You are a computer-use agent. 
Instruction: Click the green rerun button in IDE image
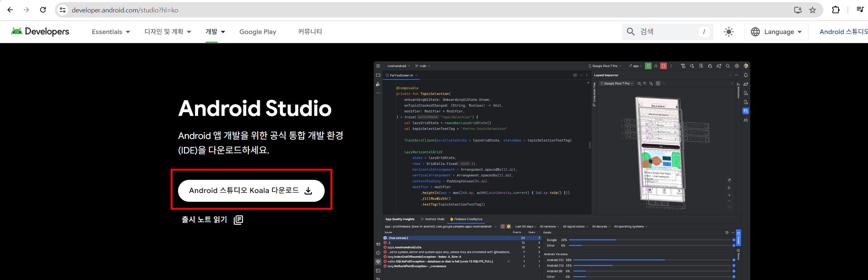(648, 66)
